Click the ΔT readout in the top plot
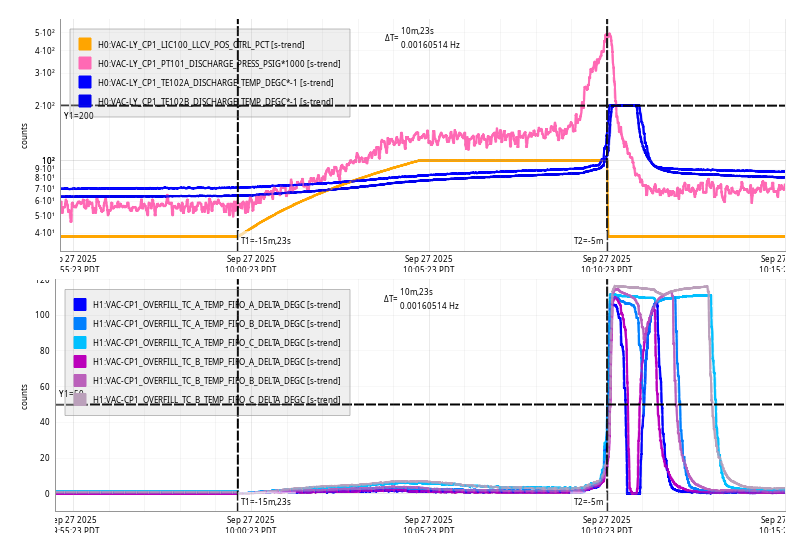 (x=422, y=38)
